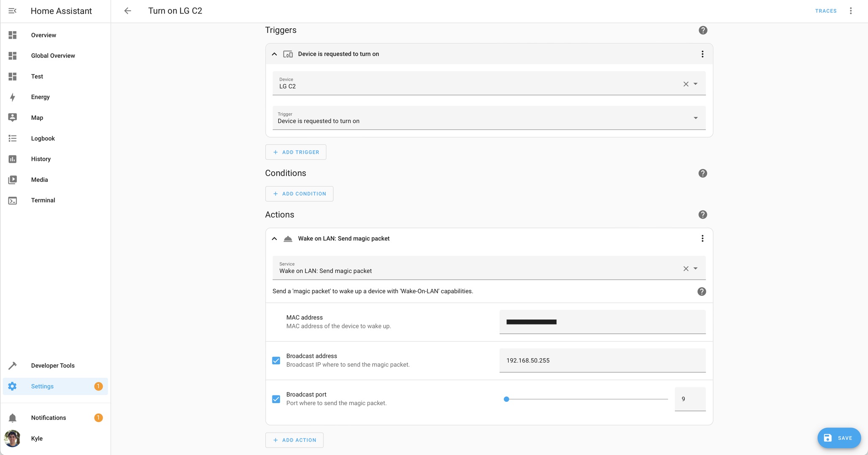
Task: Open the Device dropdown arrow
Action: tap(695, 84)
